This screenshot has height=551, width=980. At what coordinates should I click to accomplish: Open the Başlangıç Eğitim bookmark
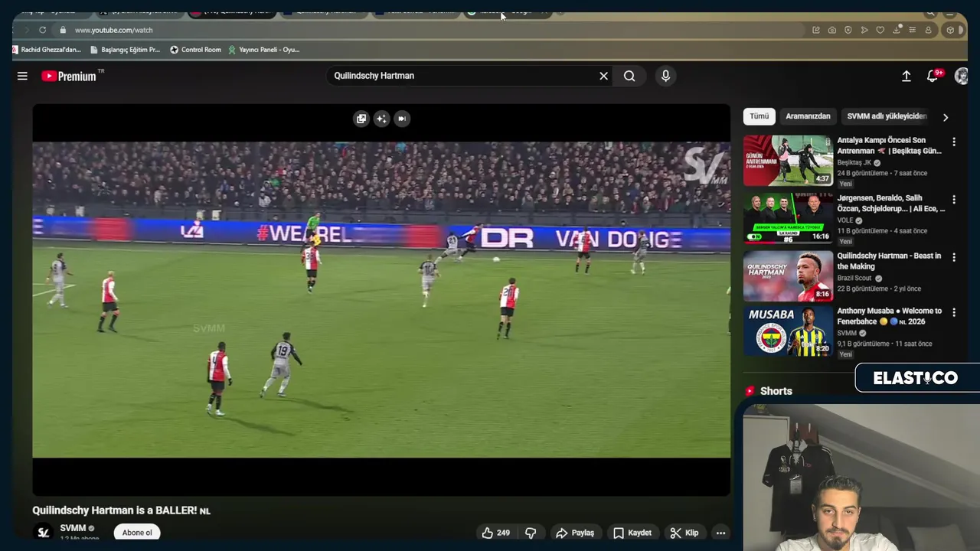pos(126,50)
